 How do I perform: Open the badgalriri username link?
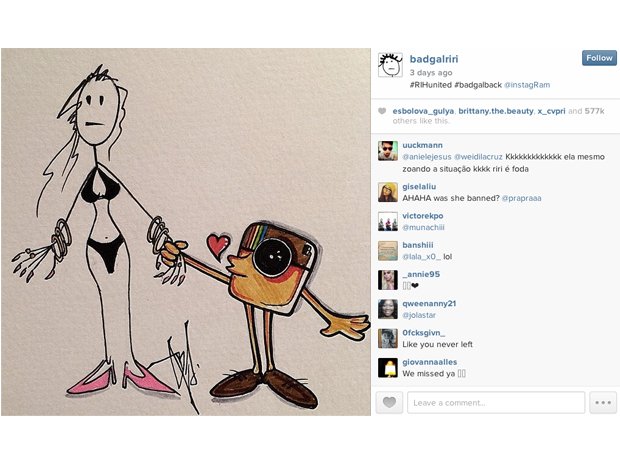click(x=434, y=59)
